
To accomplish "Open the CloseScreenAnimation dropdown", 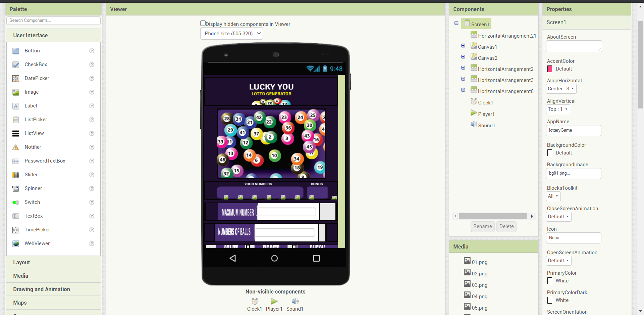I will (559, 217).
